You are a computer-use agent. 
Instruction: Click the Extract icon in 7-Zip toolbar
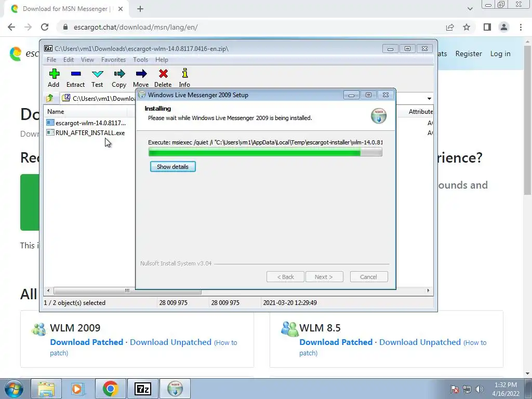(75, 78)
